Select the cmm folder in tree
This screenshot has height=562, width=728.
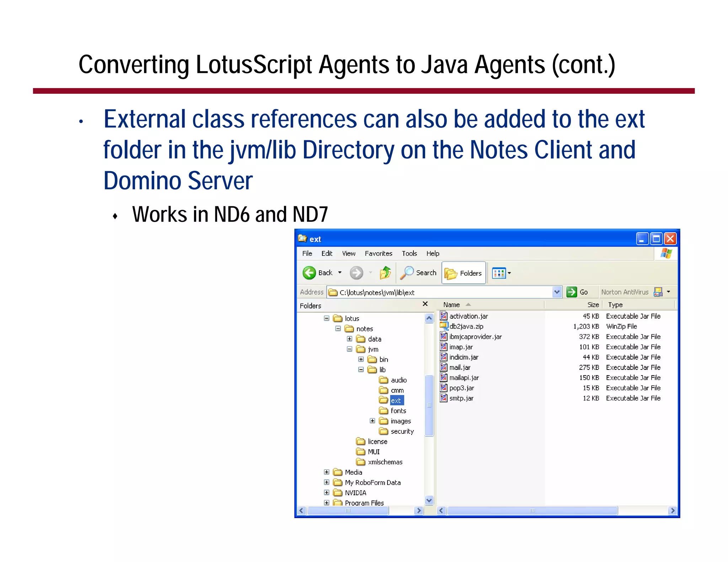[391, 390]
